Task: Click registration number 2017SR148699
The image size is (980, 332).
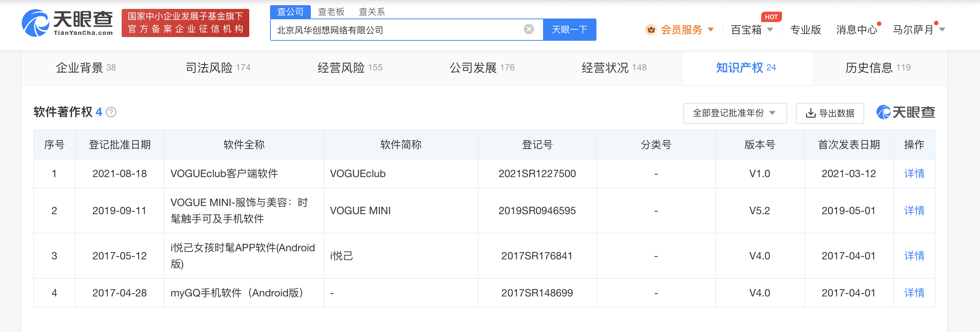Action: [537, 293]
